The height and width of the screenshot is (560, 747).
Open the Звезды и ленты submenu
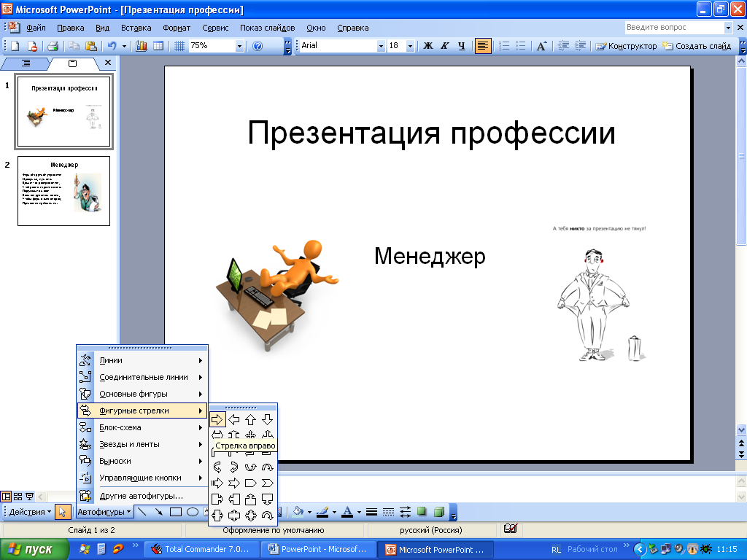point(142,444)
